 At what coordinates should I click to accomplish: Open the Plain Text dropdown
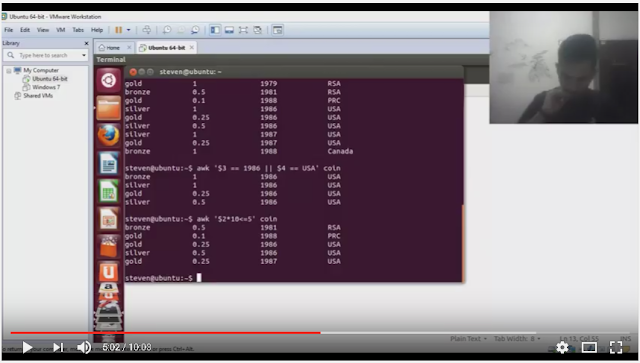468,339
